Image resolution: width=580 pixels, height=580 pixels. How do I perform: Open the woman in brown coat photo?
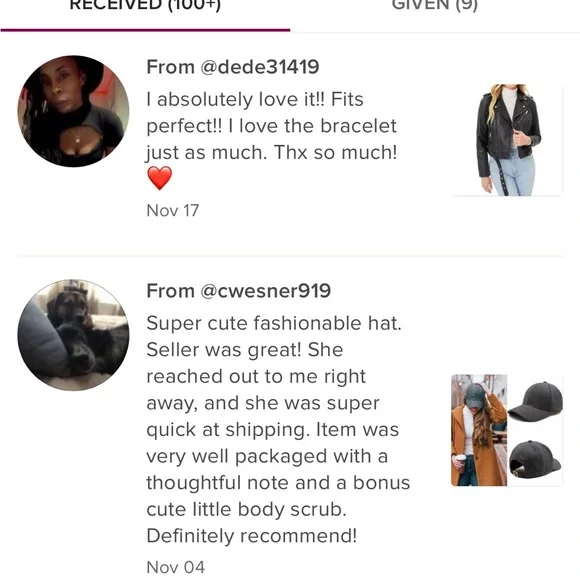pyautogui.click(x=479, y=430)
